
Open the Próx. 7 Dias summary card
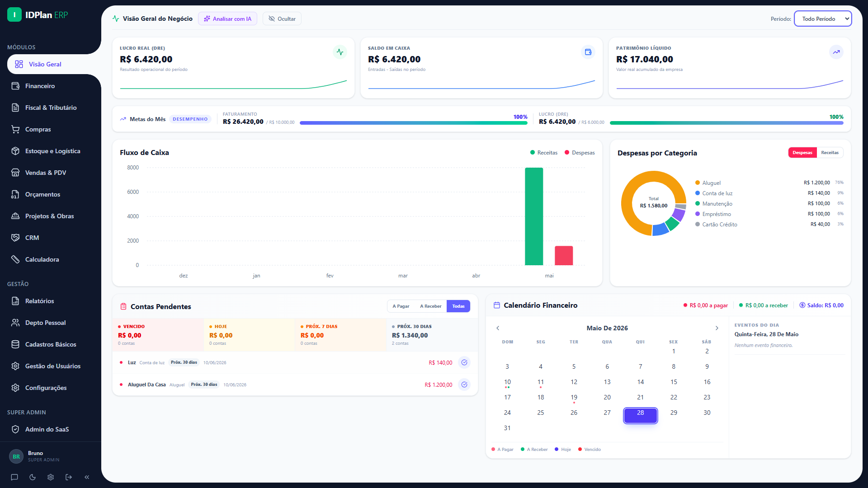pyautogui.click(x=341, y=335)
